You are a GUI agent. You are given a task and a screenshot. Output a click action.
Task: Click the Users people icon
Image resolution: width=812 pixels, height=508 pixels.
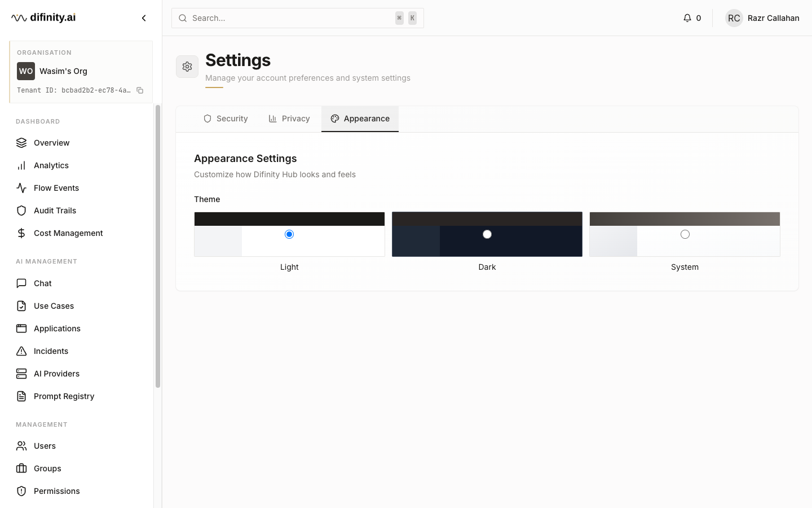[x=21, y=446]
